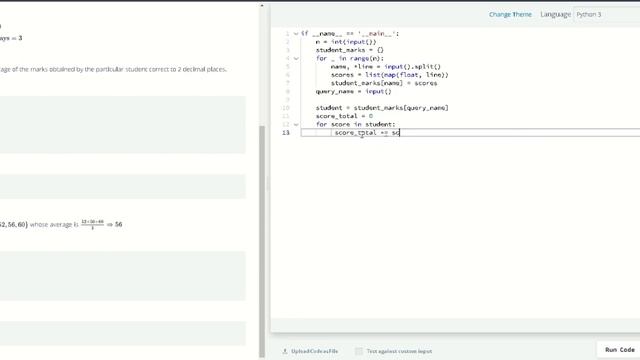Screen dimensions: 640x360
Task: Click 'scores = list(map(float, line))' line
Action: [389, 75]
